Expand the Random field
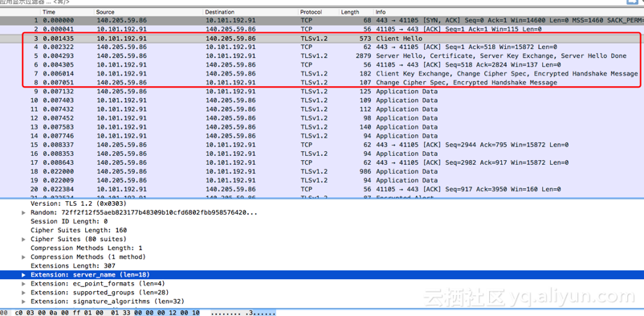Viewport: 644px width, 316px height. (23, 213)
